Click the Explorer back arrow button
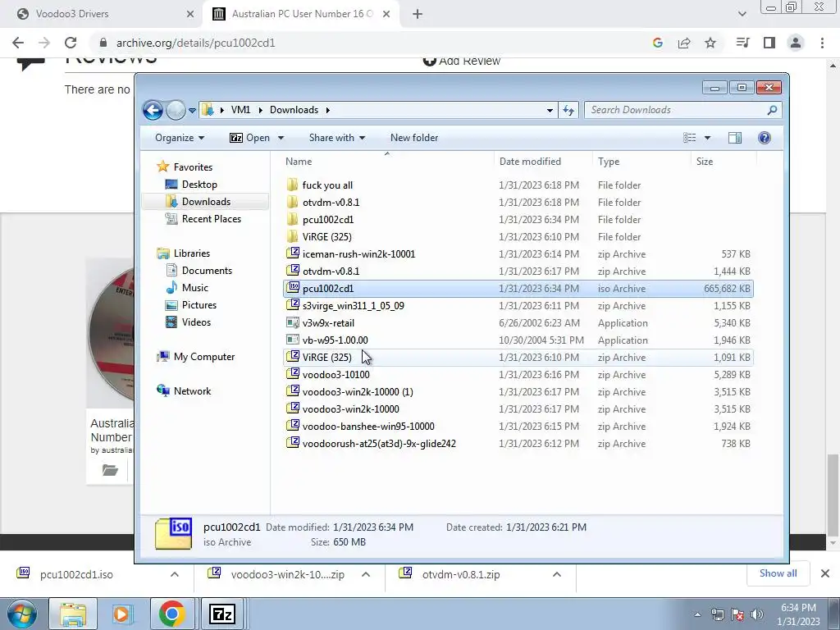Screen dimensions: 840x630 coord(153,111)
